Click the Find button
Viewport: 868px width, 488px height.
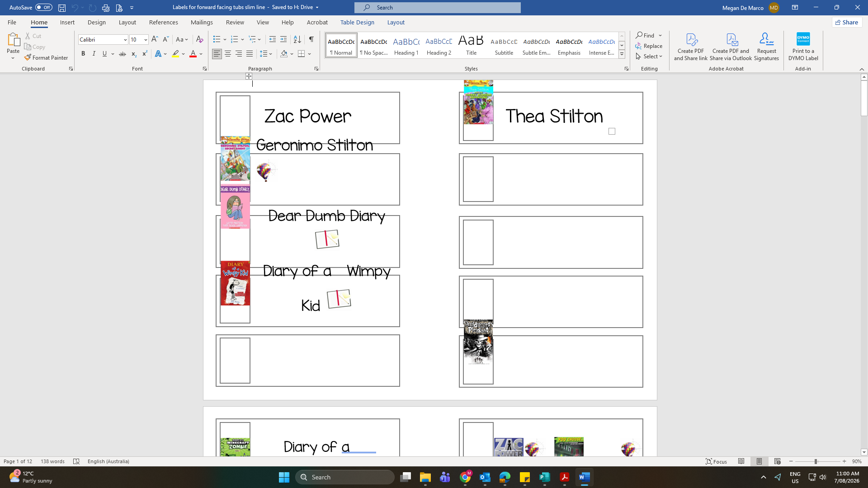645,35
